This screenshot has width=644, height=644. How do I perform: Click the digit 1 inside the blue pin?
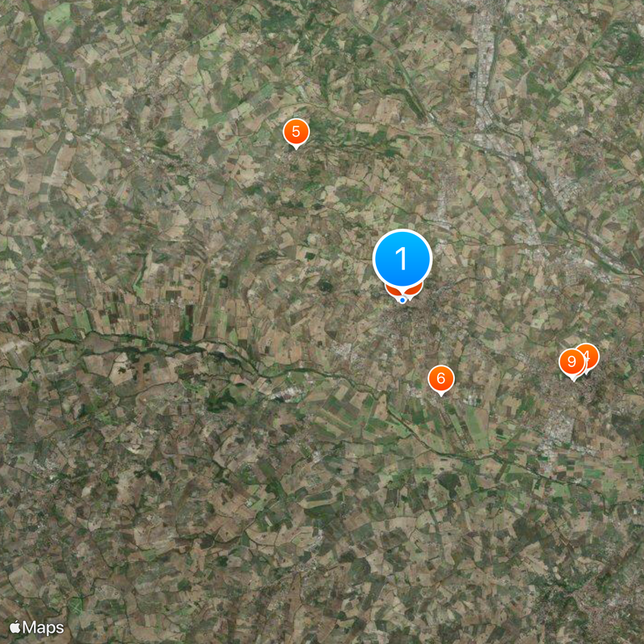(x=401, y=258)
